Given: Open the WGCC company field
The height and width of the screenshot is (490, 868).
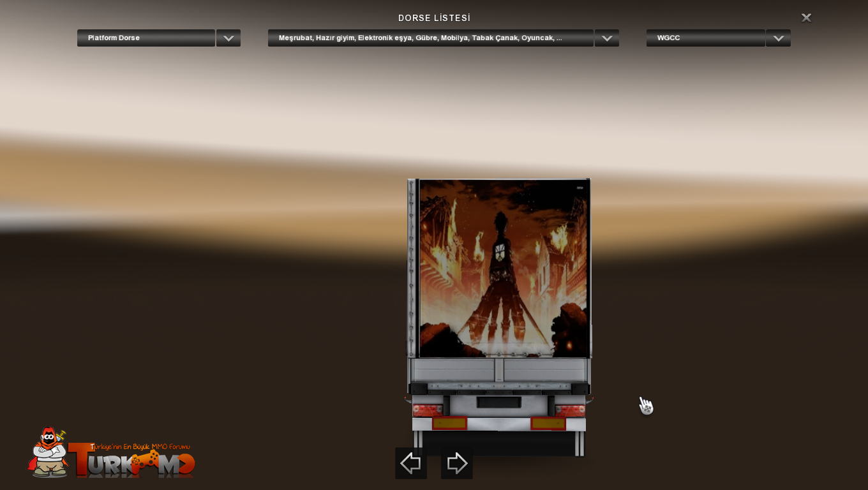Looking at the screenshot, I should 706,38.
